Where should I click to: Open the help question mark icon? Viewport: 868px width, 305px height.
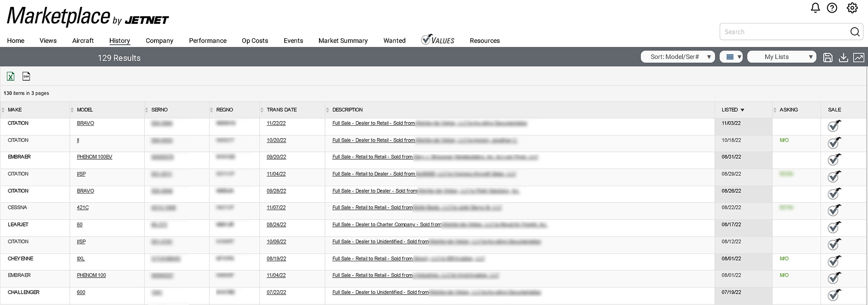coord(832,8)
